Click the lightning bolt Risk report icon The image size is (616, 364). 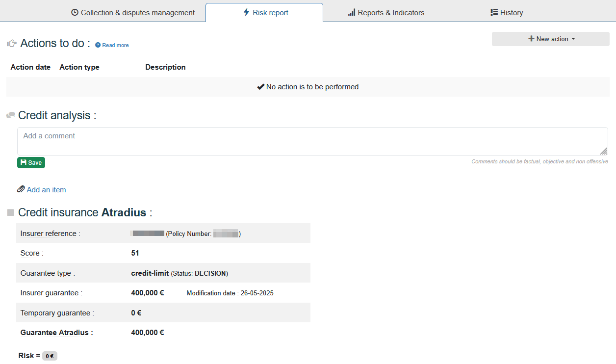pos(246,12)
